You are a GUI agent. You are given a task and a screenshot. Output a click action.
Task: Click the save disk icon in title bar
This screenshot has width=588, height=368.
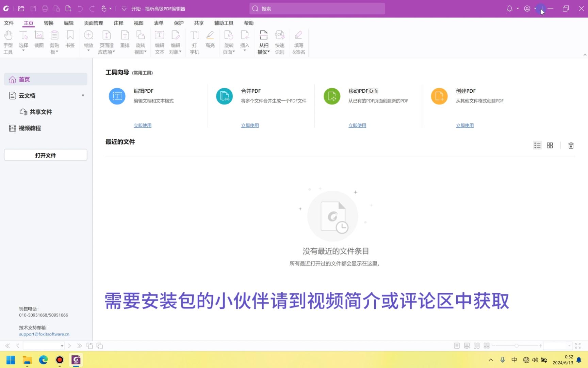(33, 9)
